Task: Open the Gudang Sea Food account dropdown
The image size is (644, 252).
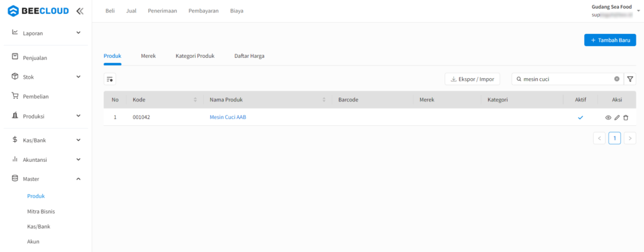Action: coord(638,11)
